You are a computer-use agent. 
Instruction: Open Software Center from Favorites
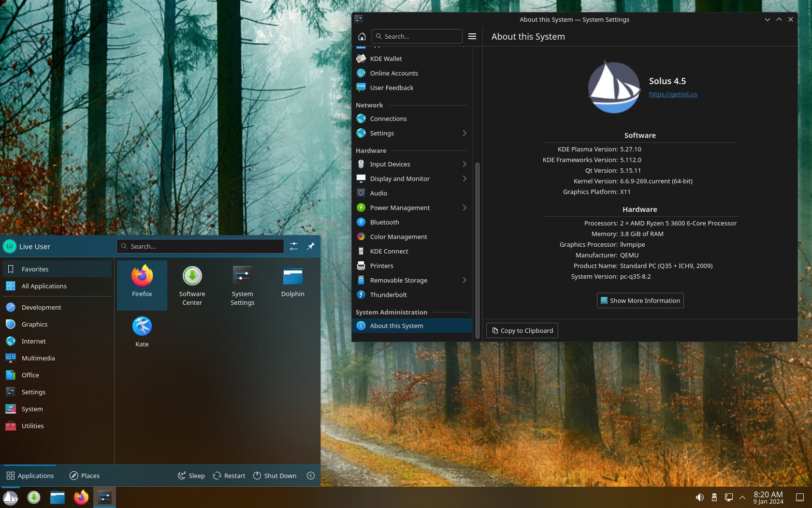pyautogui.click(x=192, y=285)
